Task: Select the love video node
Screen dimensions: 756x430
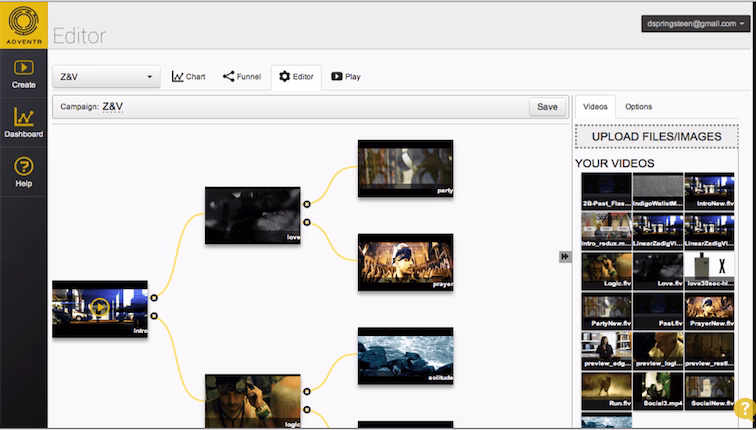Action: click(x=253, y=215)
